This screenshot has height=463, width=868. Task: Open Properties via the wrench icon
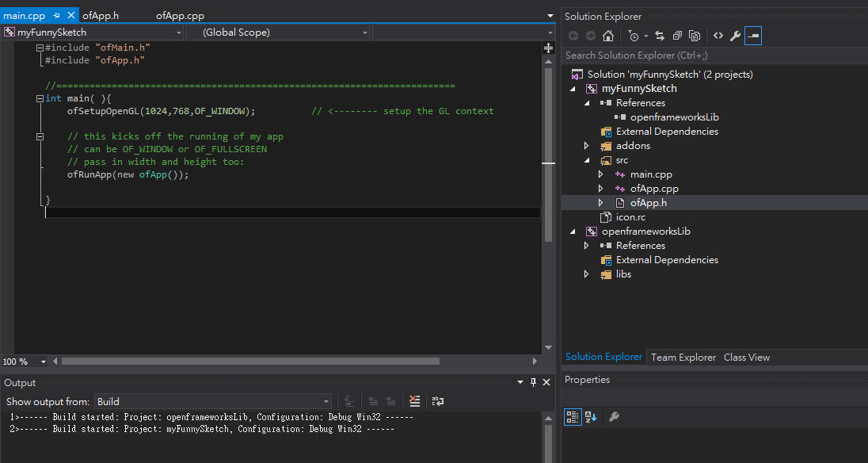pyautogui.click(x=735, y=36)
